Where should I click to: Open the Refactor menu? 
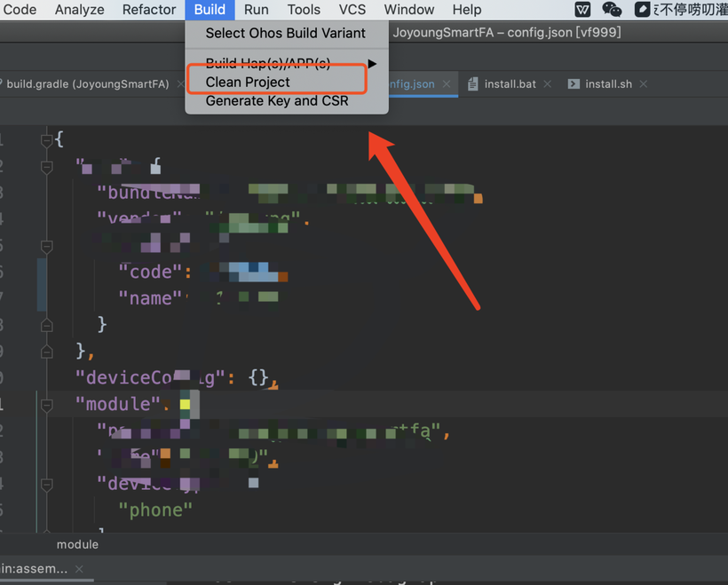[149, 9]
